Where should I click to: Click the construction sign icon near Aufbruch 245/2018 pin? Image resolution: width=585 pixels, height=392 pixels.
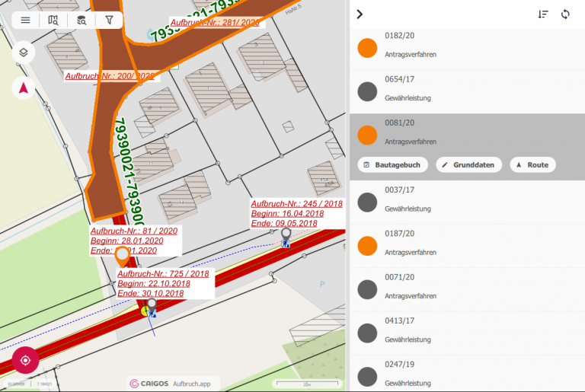(286, 244)
